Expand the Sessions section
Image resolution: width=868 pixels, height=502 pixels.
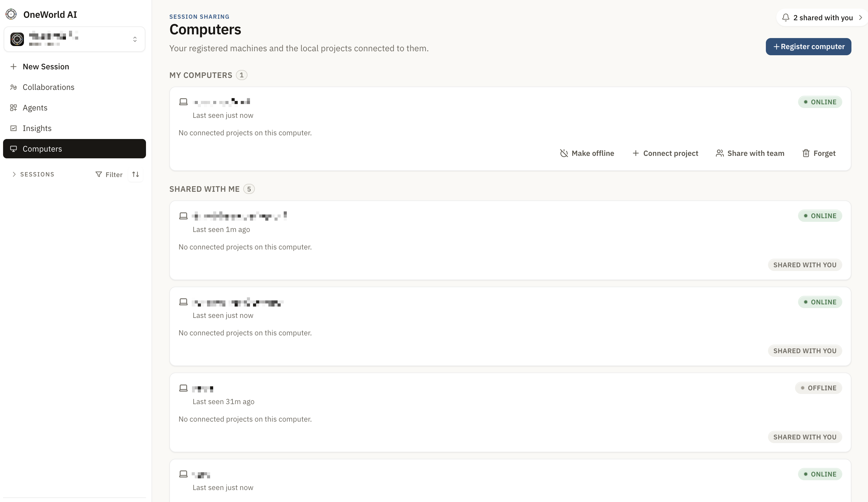(33, 174)
